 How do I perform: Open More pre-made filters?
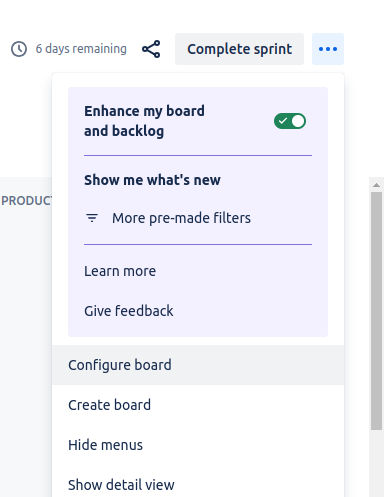coord(181,218)
